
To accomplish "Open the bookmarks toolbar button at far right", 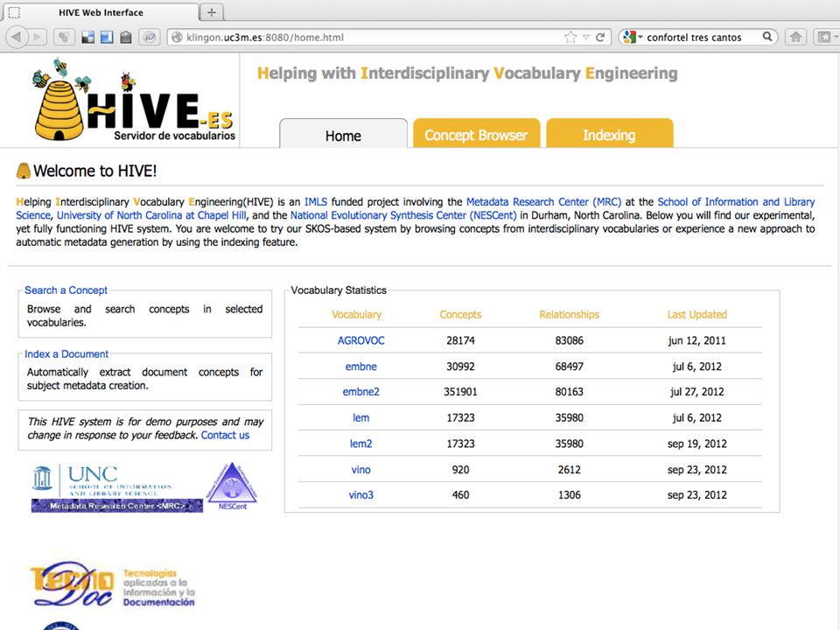I will pos(826,37).
